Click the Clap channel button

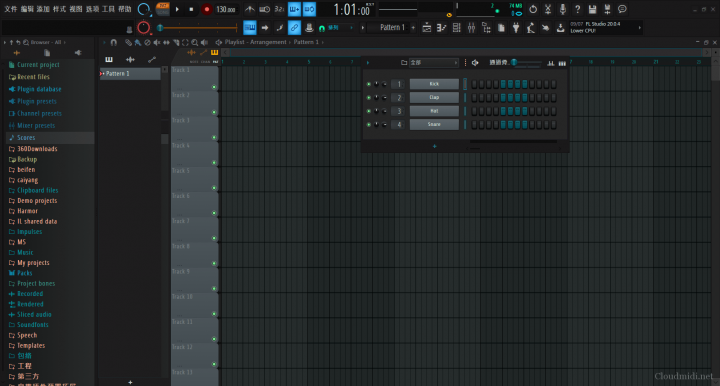(x=434, y=97)
